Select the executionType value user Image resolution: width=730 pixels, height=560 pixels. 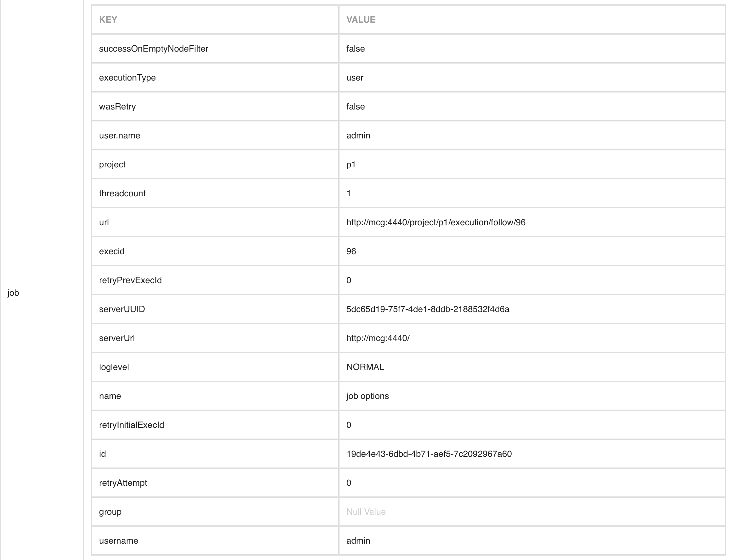coord(355,78)
